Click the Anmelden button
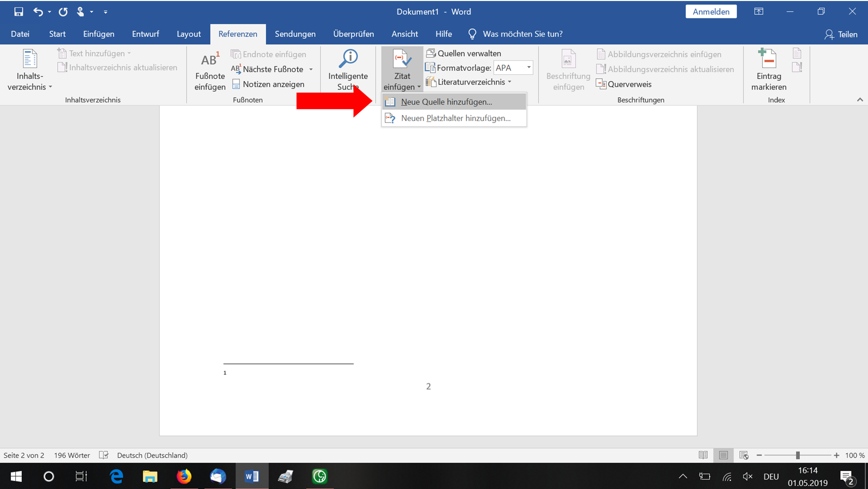Viewport: 868px width, 489px height. (711, 11)
